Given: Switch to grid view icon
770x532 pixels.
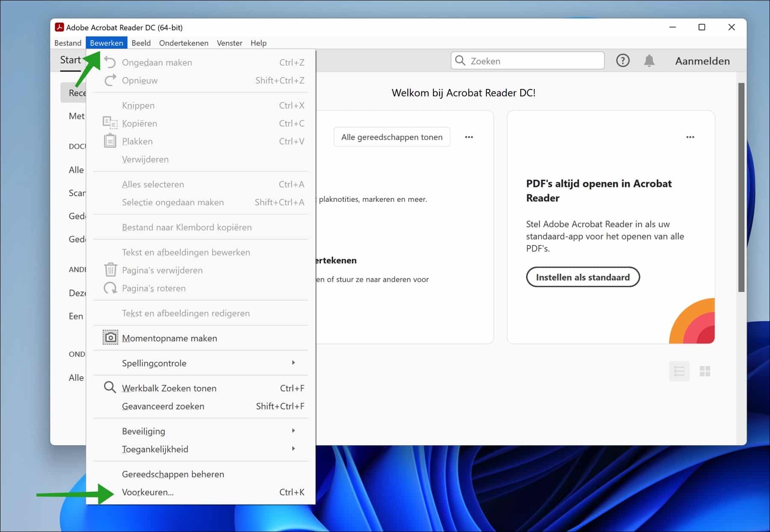Looking at the screenshot, I should [x=705, y=371].
